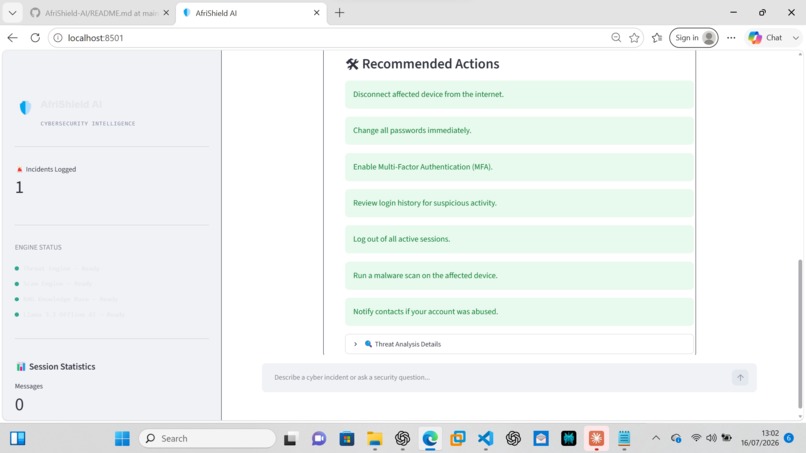Select 'Run a malware scan on the affected device.'

519,276
